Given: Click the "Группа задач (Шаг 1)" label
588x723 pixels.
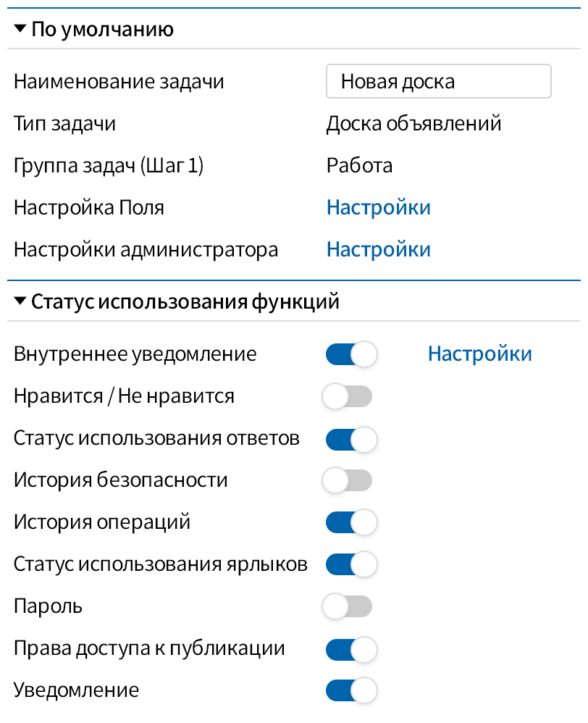Looking at the screenshot, I should tap(109, 166).
